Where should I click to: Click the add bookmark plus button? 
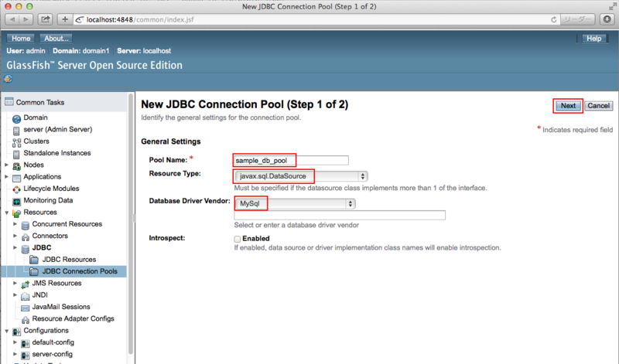pos(65,19)
